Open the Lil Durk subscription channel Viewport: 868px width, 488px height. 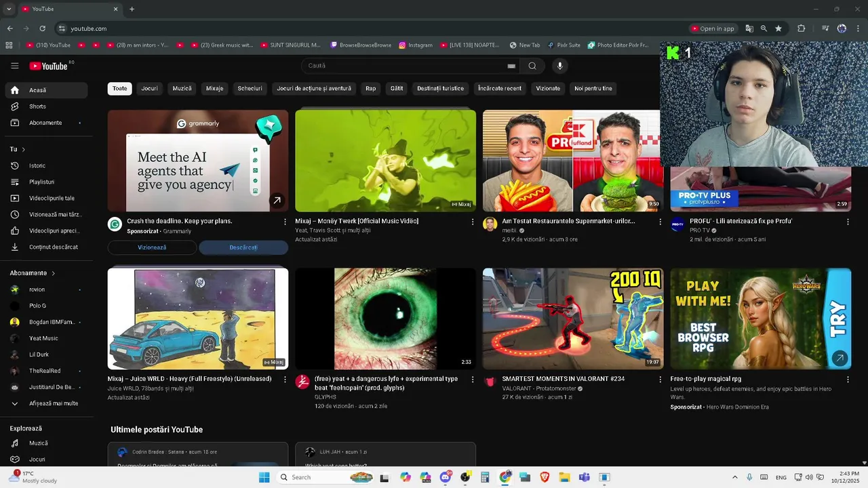pyautogui.click(x=46, y=354)
